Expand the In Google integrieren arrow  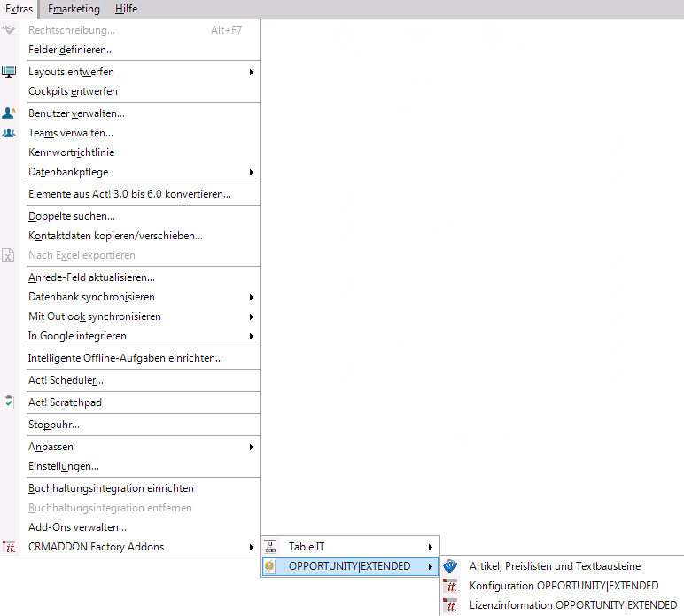pos(252,336)
